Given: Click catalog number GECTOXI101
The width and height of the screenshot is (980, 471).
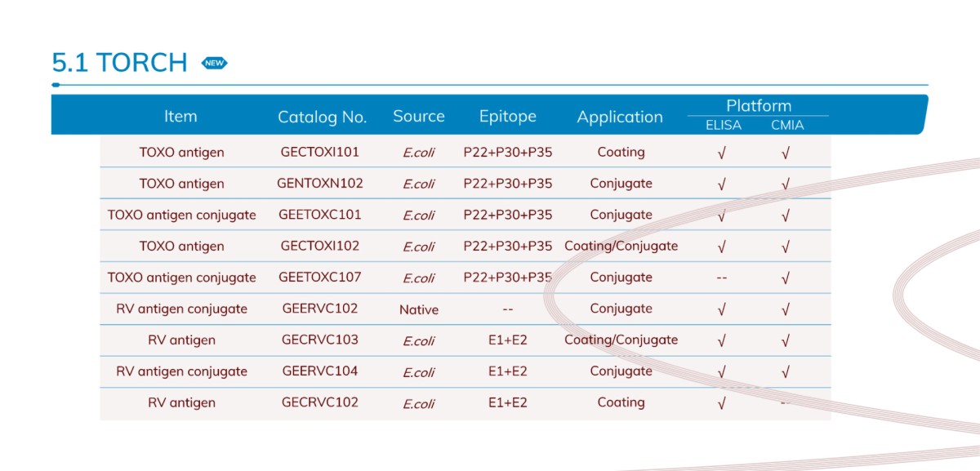Looking at the screenshot, I should pos(319,152).
